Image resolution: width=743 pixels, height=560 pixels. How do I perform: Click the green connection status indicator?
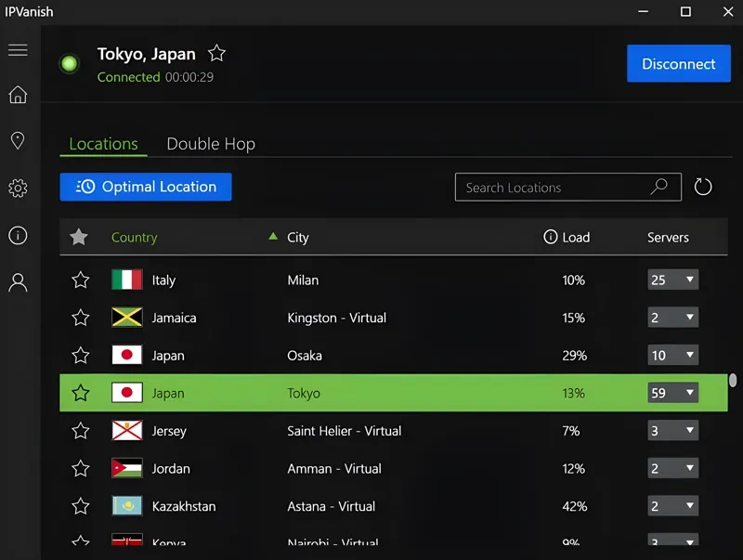[x=70, y=63]
